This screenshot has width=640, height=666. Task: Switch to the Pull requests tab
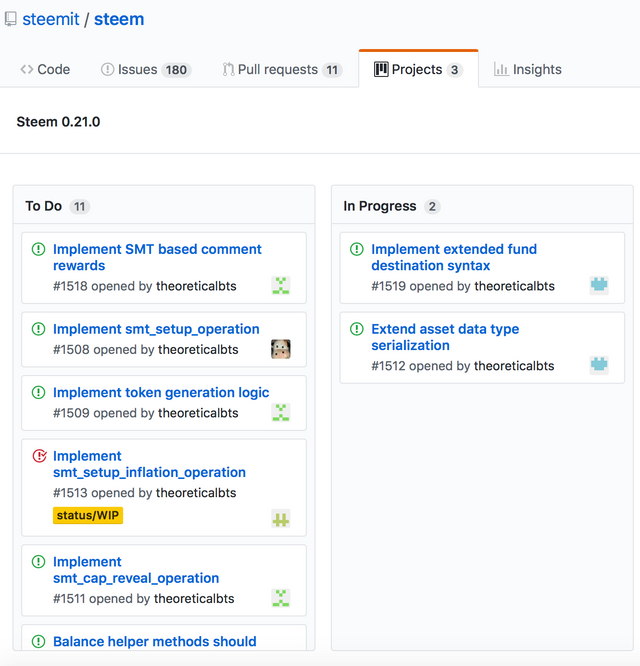[x=282, y=70]
